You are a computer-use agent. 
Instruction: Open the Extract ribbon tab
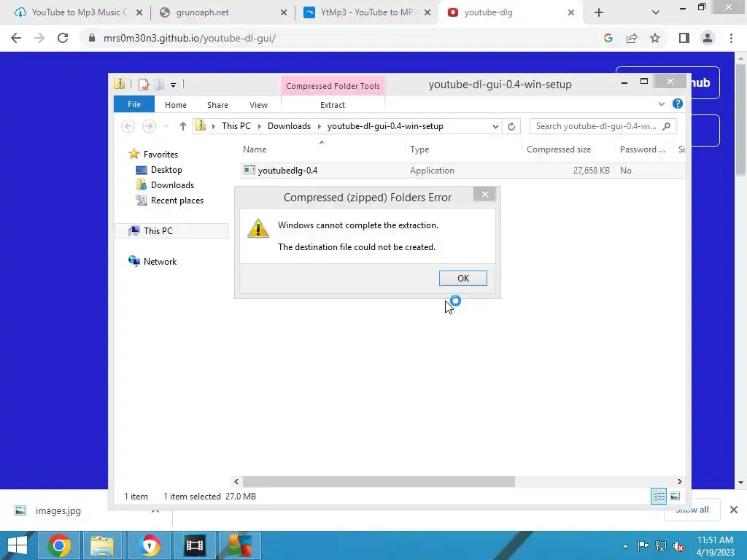333,105
